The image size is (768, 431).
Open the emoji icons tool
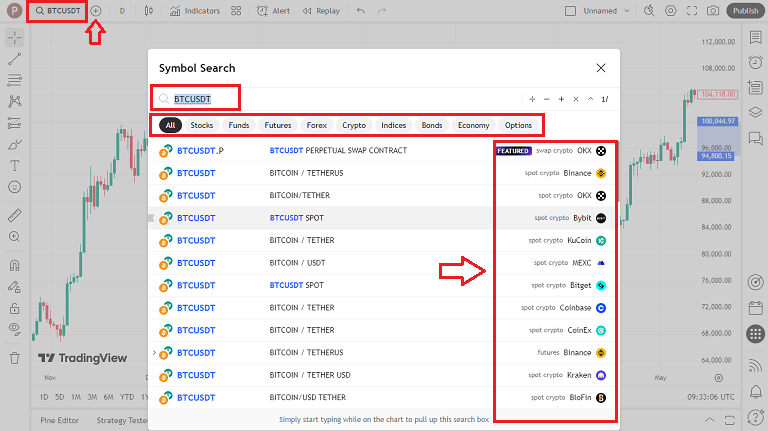coord(15,187)
